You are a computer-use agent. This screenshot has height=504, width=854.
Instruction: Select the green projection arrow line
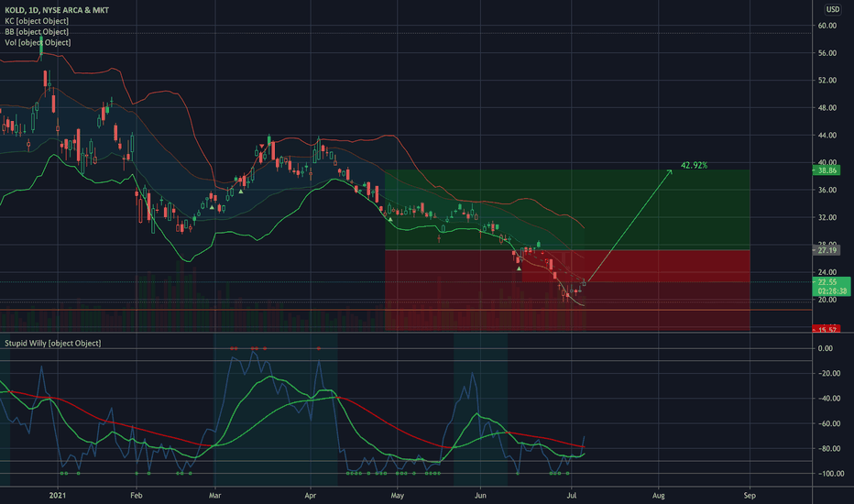[x=630, y=226]
